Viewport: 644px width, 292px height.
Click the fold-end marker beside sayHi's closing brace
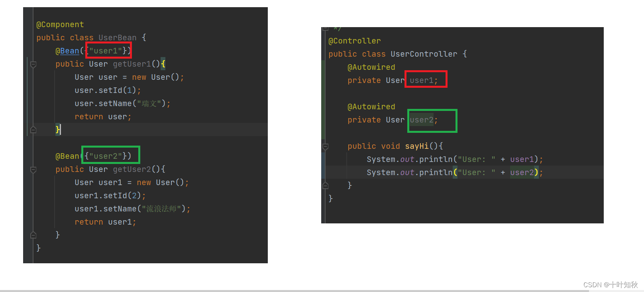(325, 185)
